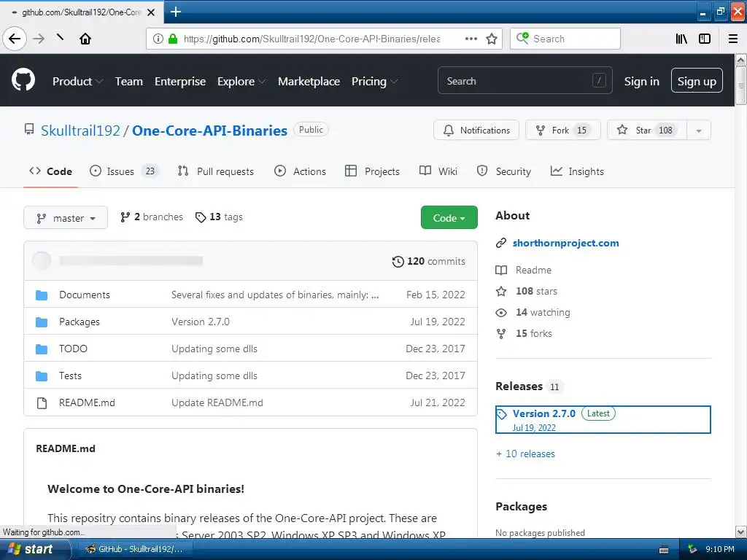This screenshot has height=560, width=747.
Task: Open the Firefox hamburger menu
Action: tap(733, 39)
